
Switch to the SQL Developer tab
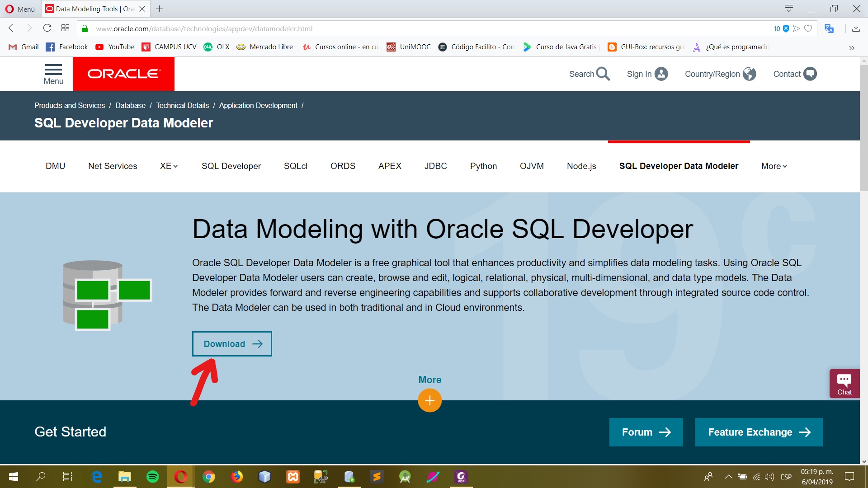click(231, 166)
